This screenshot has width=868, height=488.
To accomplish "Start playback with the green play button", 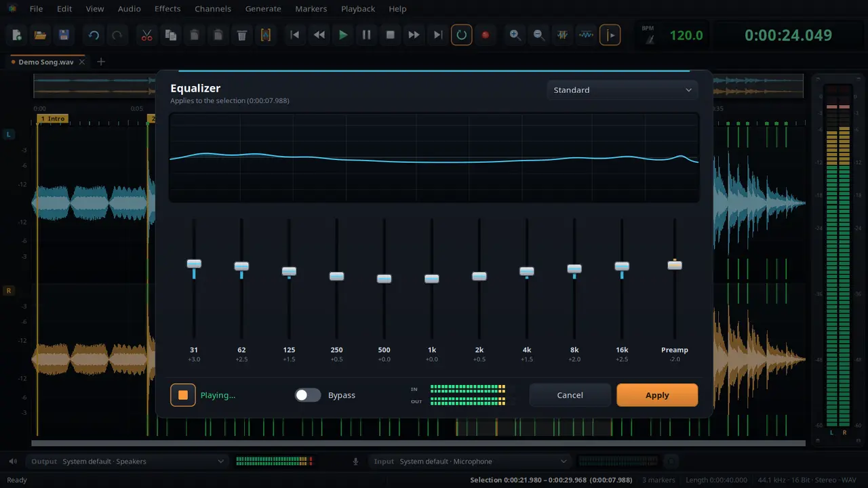I will [x=343, y=35].
